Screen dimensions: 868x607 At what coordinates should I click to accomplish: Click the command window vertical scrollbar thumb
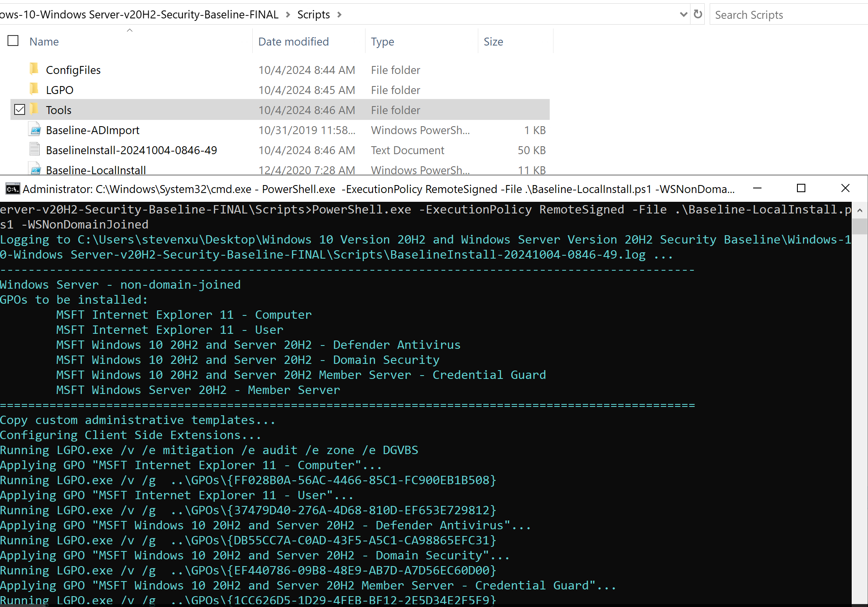[x=860, y=226]
